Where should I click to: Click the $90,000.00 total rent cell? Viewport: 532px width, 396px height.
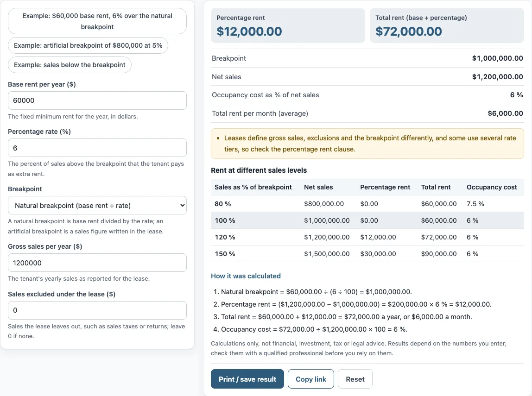(439, 254)
